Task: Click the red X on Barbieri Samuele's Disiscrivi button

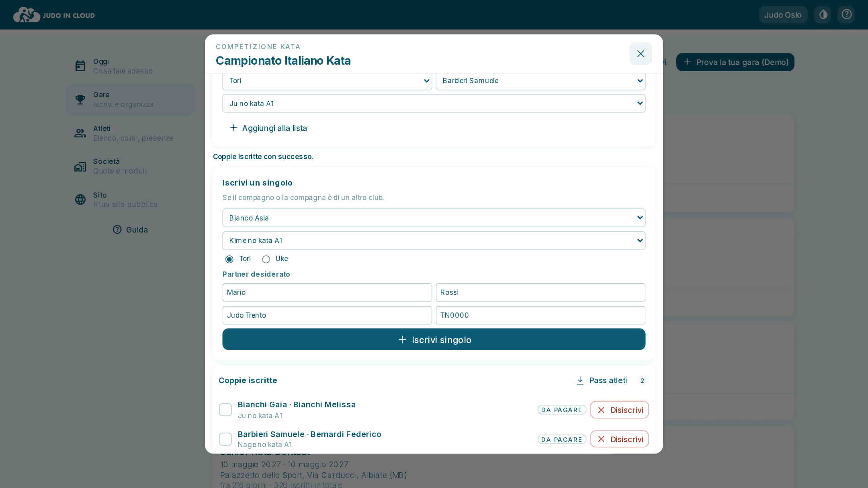Action: [601, 439]
